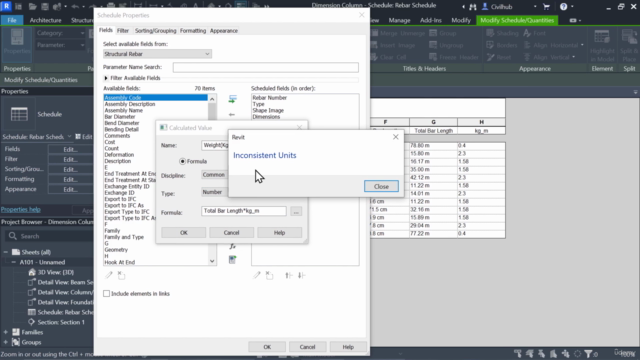
Task: Switch to the Filter tab
Action: pyautogui.click(x=123, y=31)
